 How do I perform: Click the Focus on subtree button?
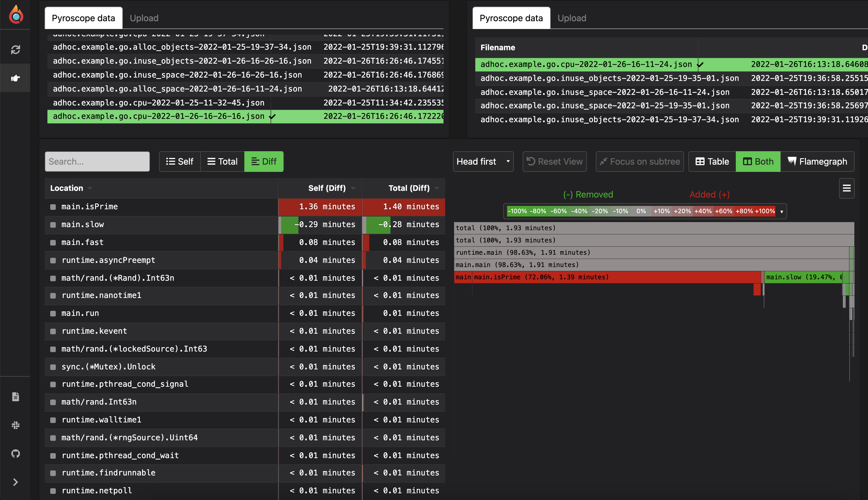pyautogui.click(x=639, y=161)
